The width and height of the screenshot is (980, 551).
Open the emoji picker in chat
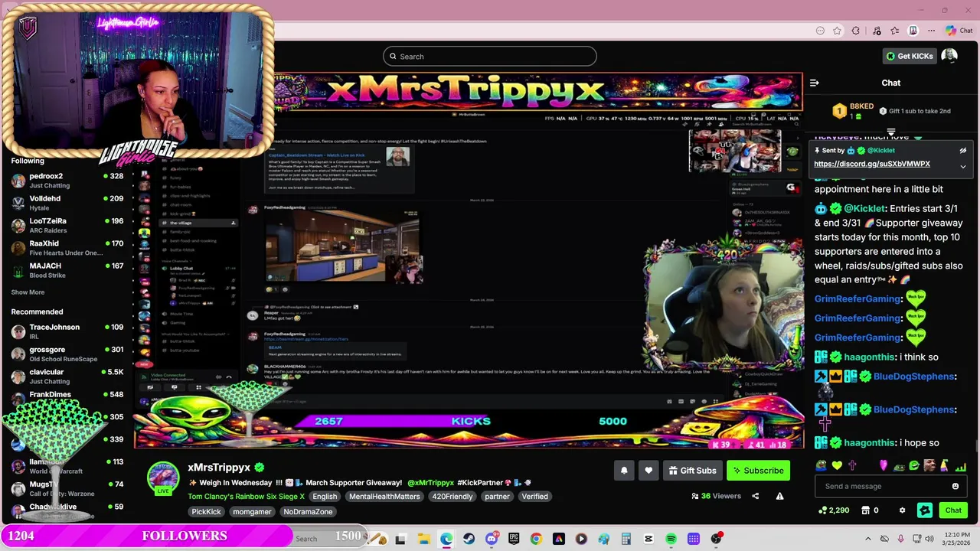pyautogui.click(x=955, y=486)
